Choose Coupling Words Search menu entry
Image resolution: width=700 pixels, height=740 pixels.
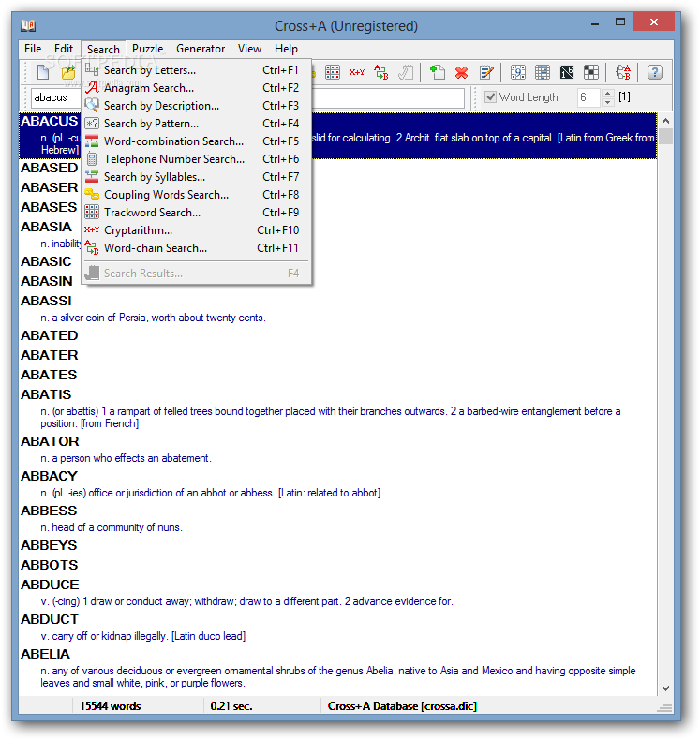pos(197,195)
